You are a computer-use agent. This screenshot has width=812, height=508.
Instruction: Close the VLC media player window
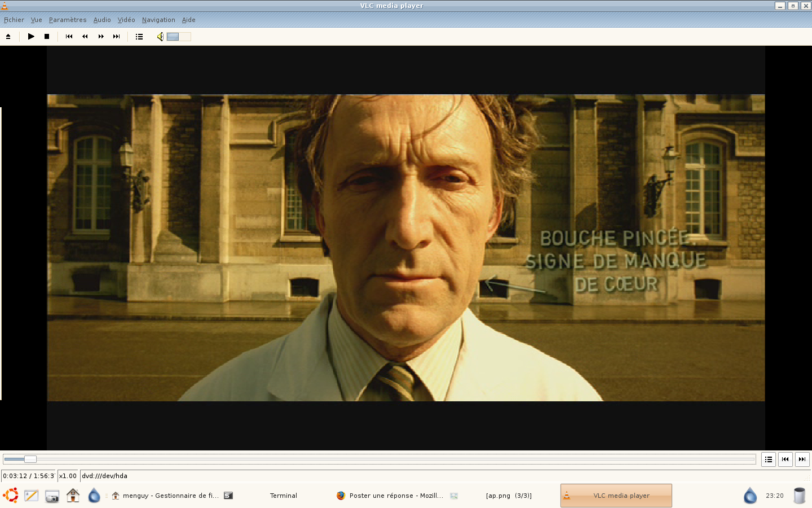pyautogui.click(x=806, y=6)
